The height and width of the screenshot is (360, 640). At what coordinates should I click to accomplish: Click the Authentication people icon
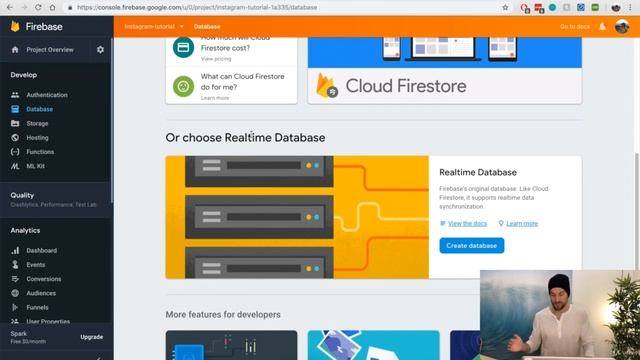coord(15,95)
